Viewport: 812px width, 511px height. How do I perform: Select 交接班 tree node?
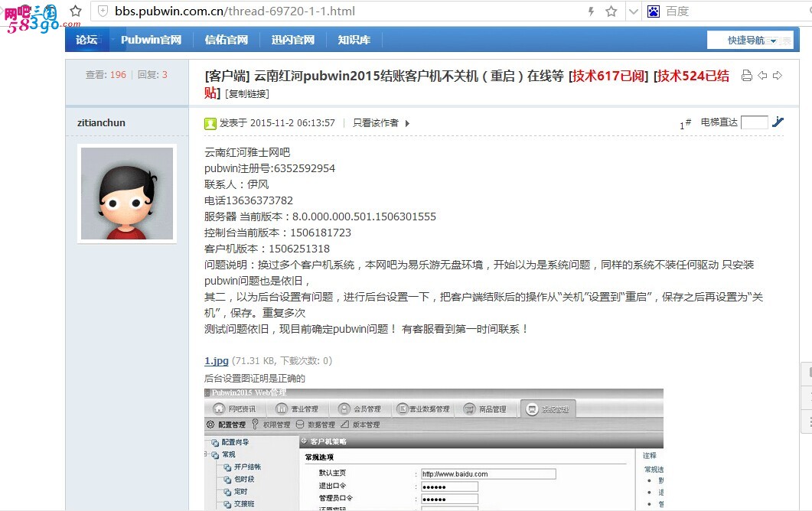(x=240, y=504)
